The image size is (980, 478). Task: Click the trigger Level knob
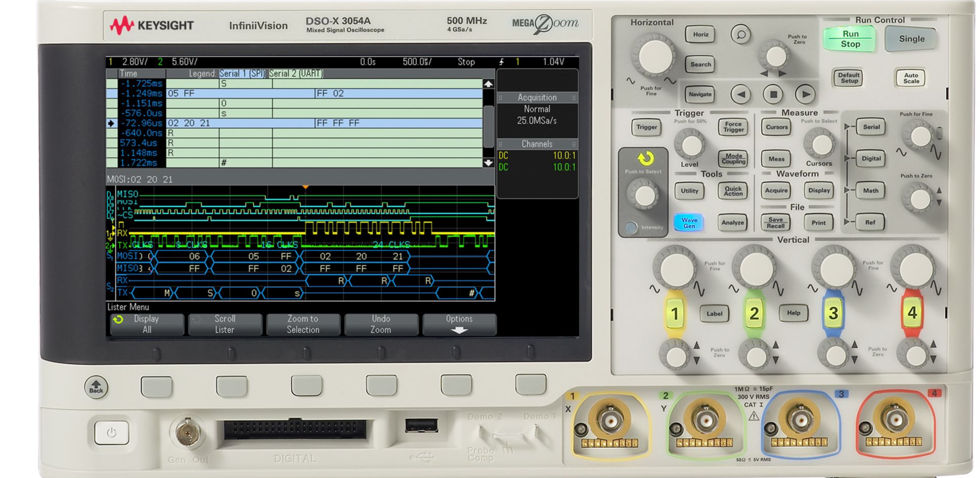pos(690,145)
